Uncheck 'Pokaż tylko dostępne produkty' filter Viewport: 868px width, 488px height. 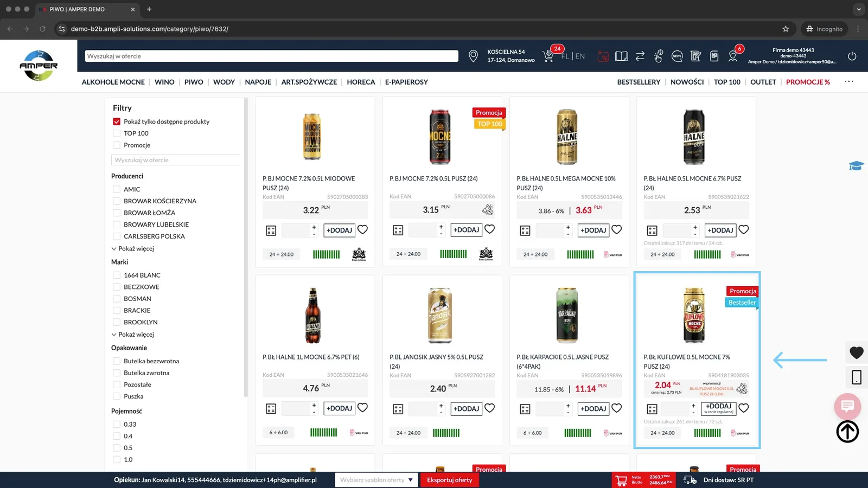coord(117,121)
